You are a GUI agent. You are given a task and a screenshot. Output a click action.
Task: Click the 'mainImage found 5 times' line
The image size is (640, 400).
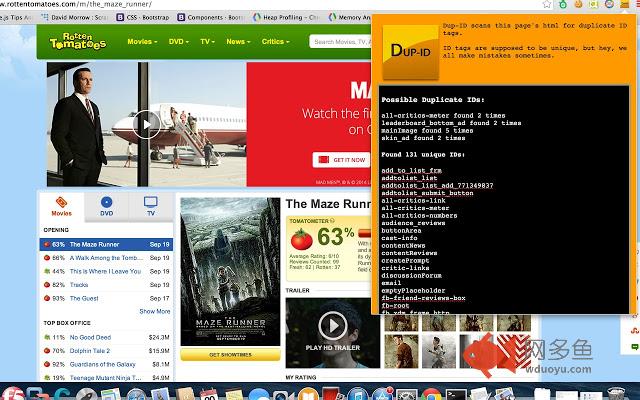(x=427, y=131)
